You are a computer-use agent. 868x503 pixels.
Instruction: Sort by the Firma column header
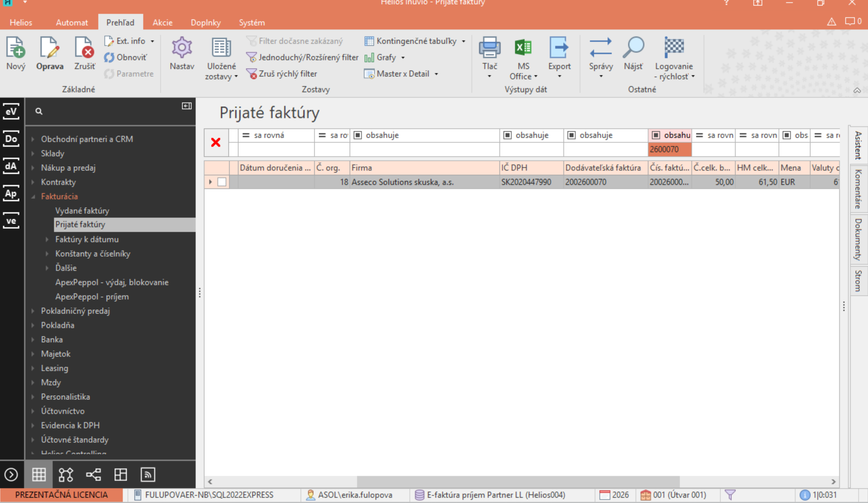tap(424, 168)
